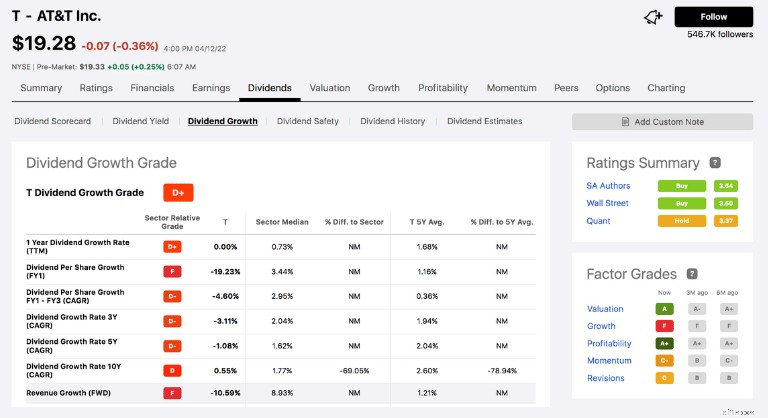Click Momentum 3M ago grade badge
768x418 pixels.
pyautogui.click(x=697, y=361)
